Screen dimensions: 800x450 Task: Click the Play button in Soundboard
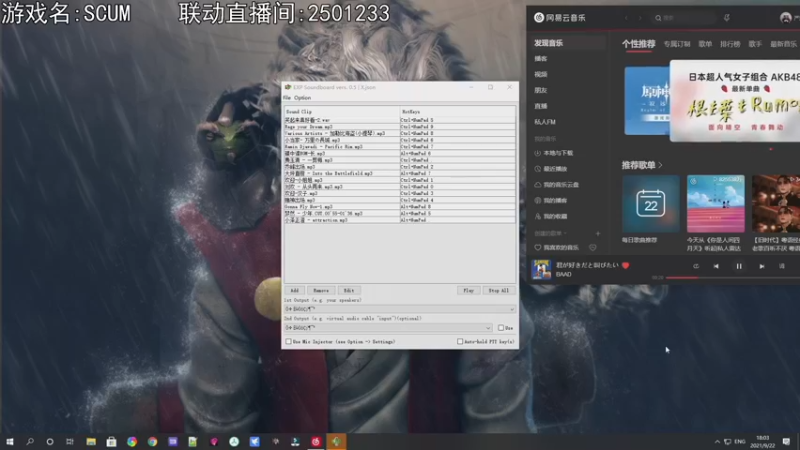[468, 290]
